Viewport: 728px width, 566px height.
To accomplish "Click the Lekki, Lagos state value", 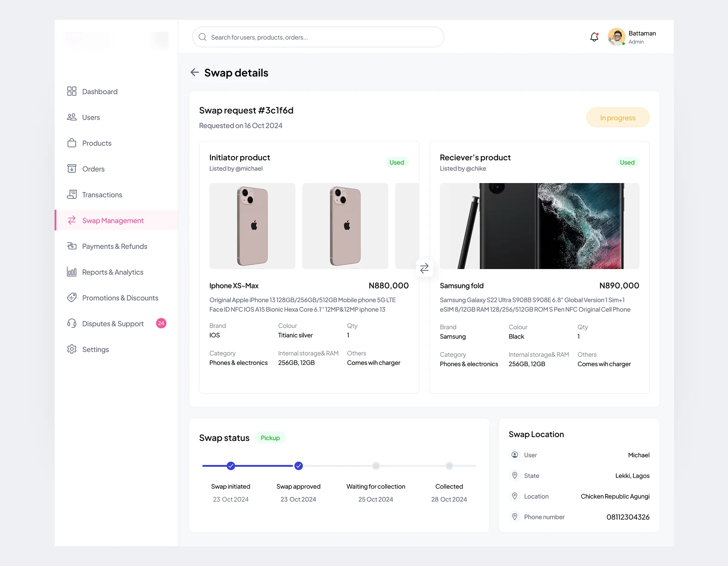I will 632,476.
